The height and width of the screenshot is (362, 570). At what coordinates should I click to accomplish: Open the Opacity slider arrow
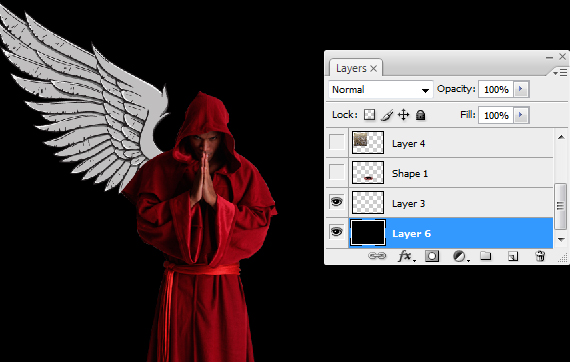pos(521,89)
